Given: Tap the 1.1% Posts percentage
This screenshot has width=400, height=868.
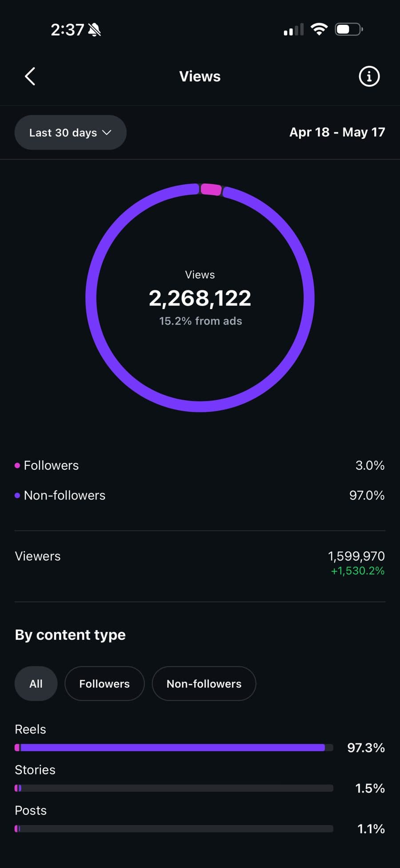Looking at the screenshot, I should [371, 829].
